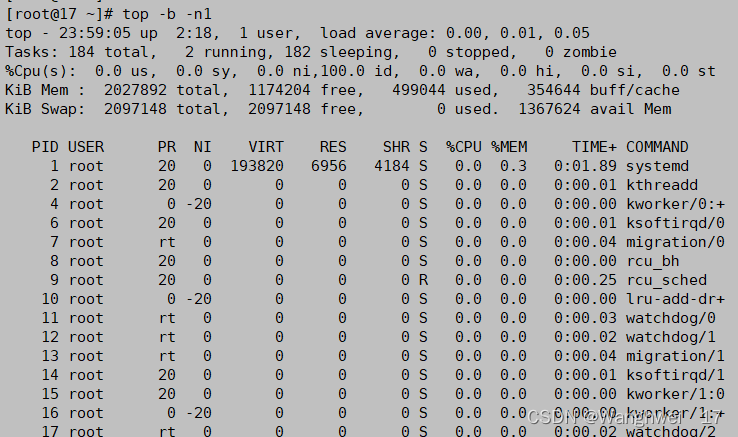This screenshot has width=738, height=437.
Task: Click the 0:01.89 TIME+ value
Action: pyautogui.click(x=585, y=166)
